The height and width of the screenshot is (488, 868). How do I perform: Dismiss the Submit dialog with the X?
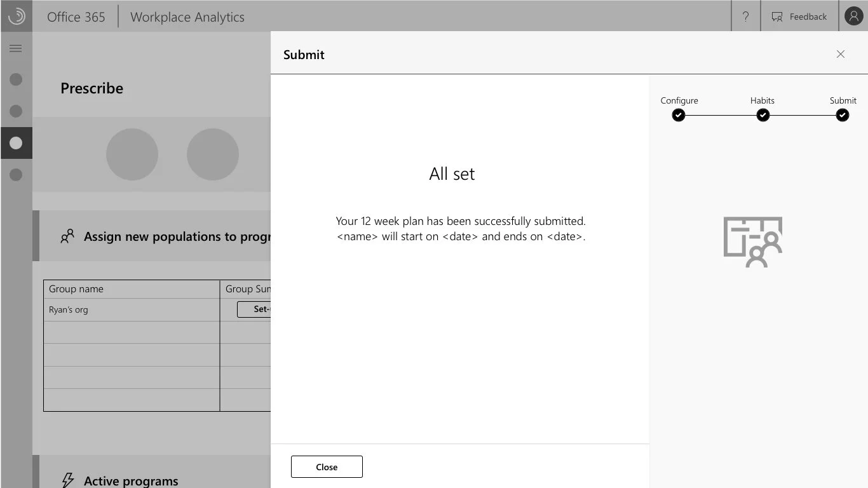841,54
